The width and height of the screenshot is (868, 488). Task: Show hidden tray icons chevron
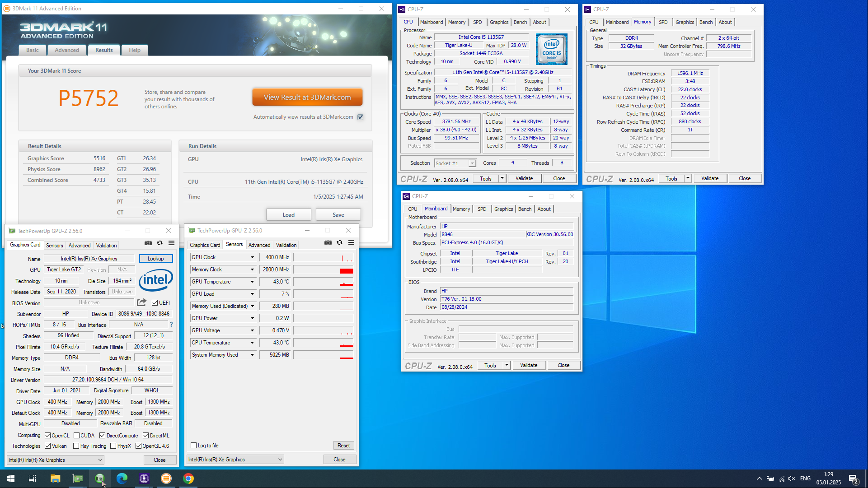point(759,479)
